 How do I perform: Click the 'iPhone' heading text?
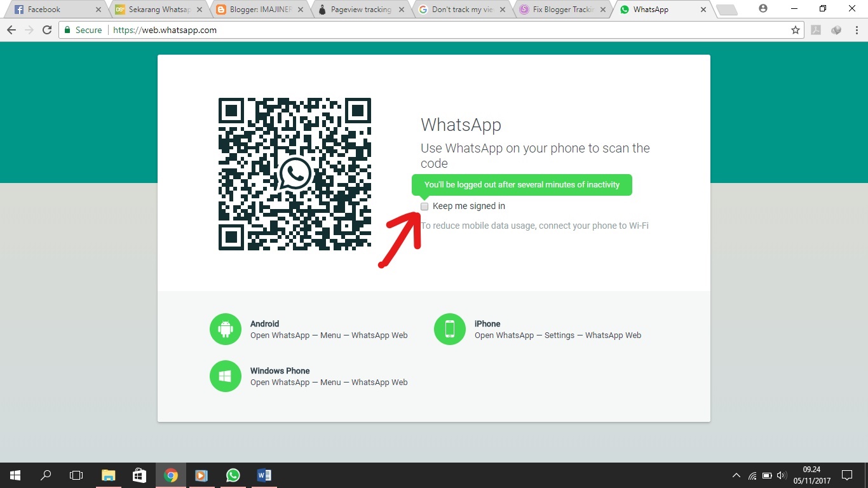click(487, 324)
